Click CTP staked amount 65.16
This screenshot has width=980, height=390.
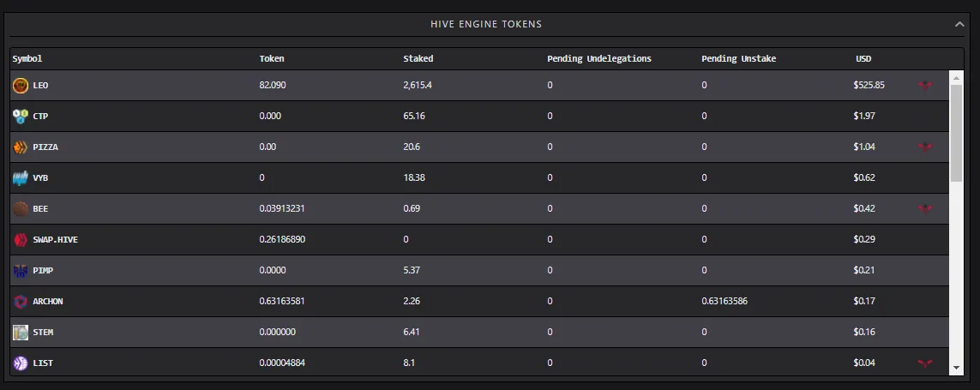[x=414, y=117]
